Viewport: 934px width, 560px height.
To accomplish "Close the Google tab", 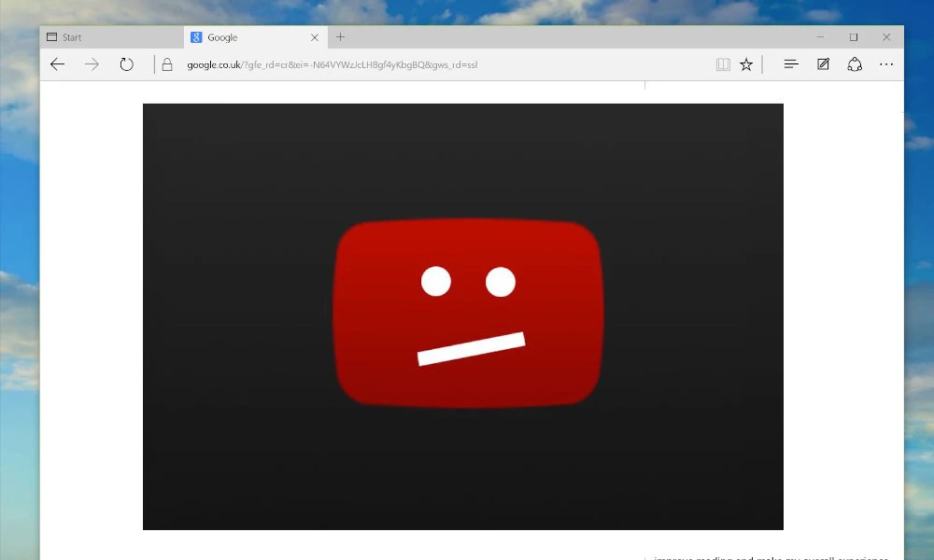I will click(x=315, y=37).
